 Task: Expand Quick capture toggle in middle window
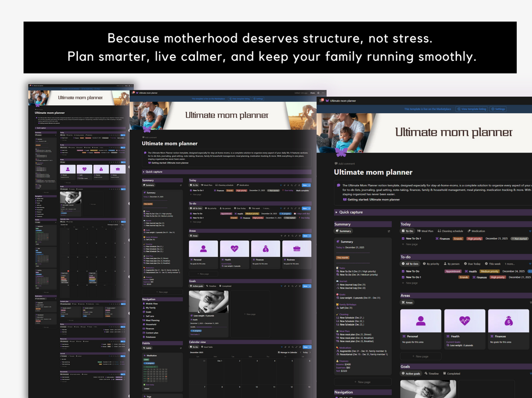click(x=143, y=171)
